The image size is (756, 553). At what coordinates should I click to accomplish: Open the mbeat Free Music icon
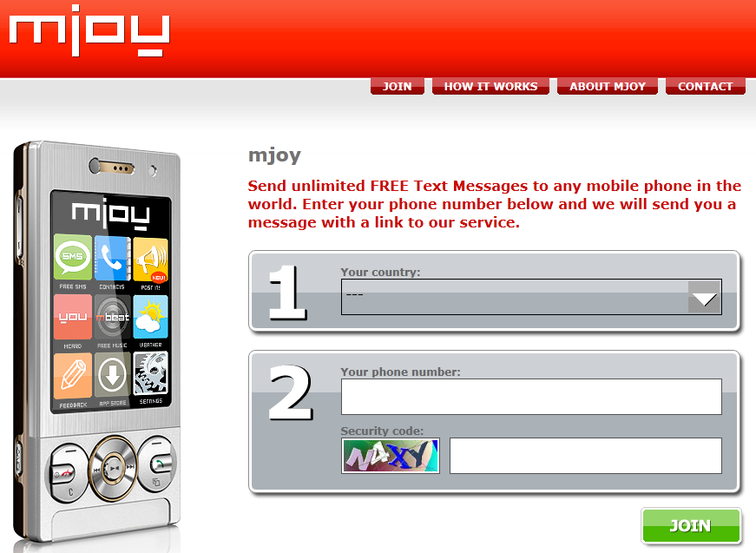112,317
